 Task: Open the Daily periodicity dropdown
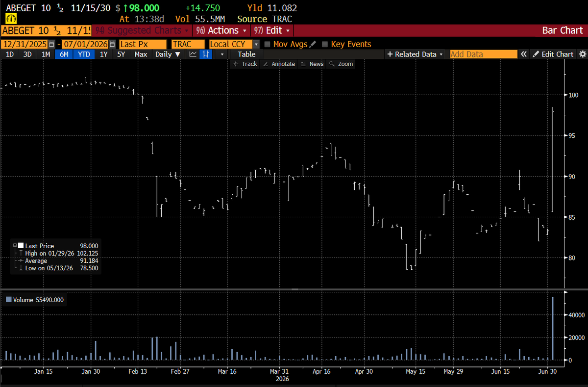168,54
